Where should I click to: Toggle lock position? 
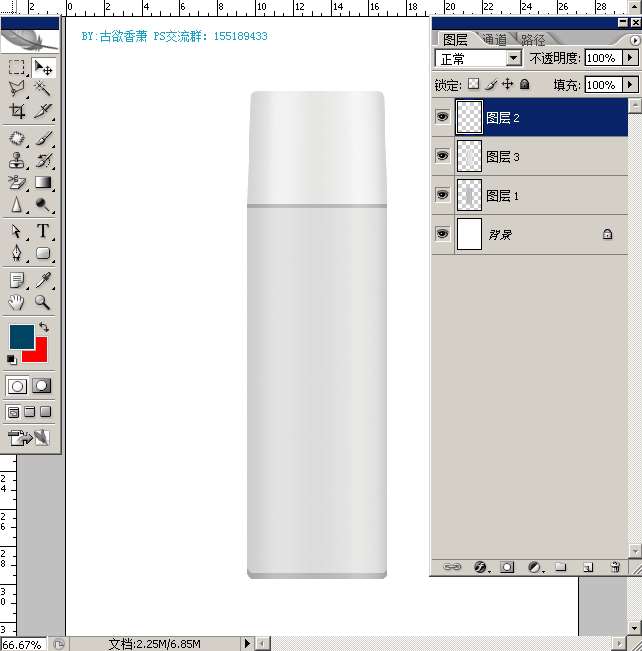[507, 84]
